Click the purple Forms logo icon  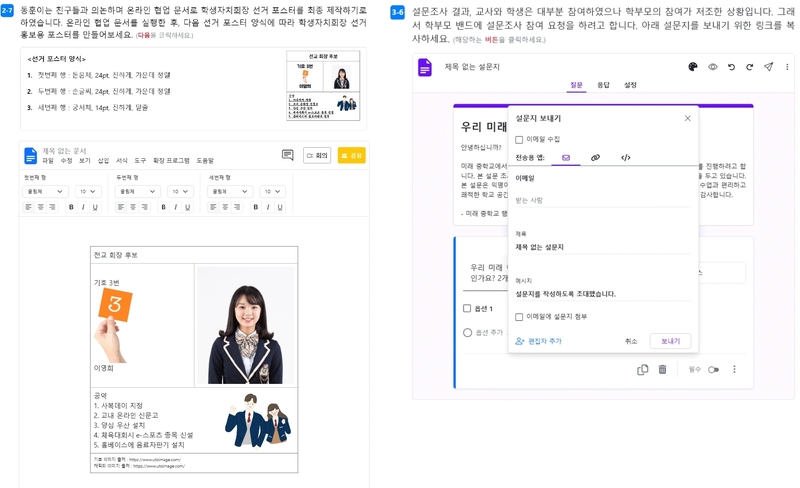(x=425, y=67)
